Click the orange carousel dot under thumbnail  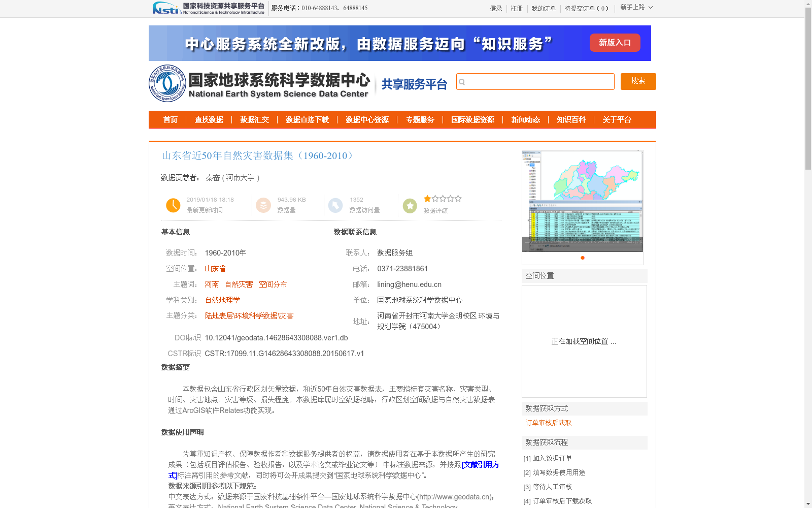click(x=583, y=258)
